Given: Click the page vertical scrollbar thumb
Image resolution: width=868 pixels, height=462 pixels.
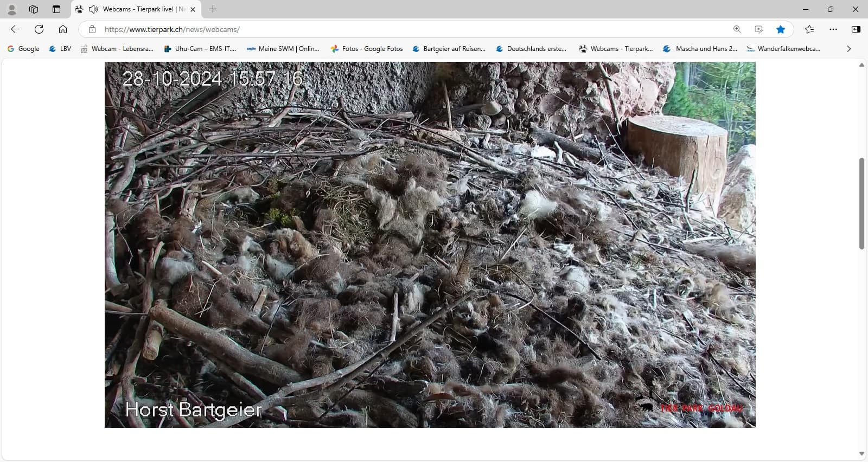Looking at the screenshot, I should click(x=861, y=203).
